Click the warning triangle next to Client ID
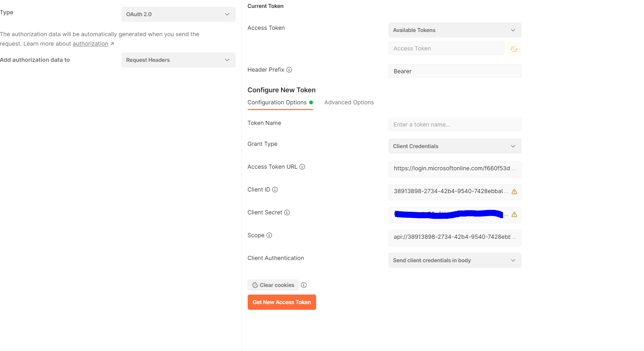This screenshot has width=644, height=351. pyautogui.click(x=514, y=192)
